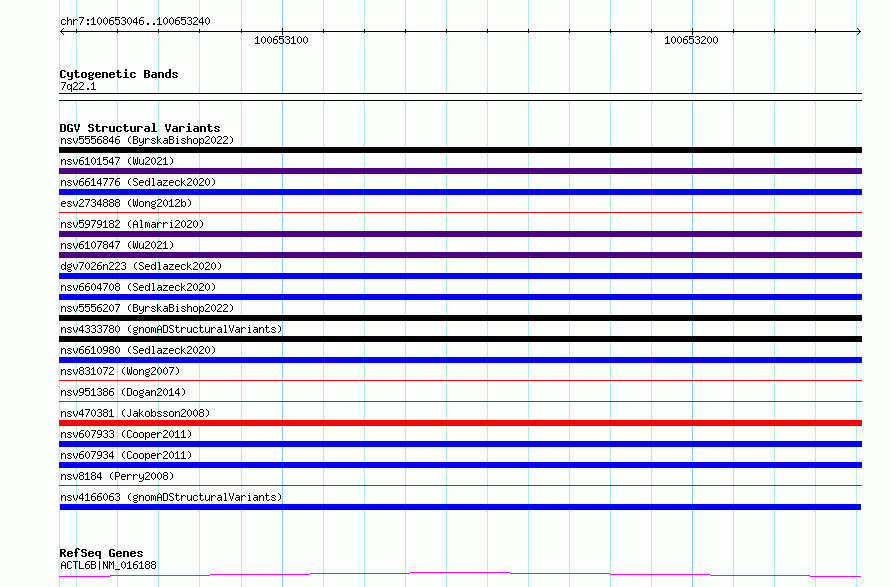Click the chr7:100653046..100653240 coordinate label

click(135, 22)
